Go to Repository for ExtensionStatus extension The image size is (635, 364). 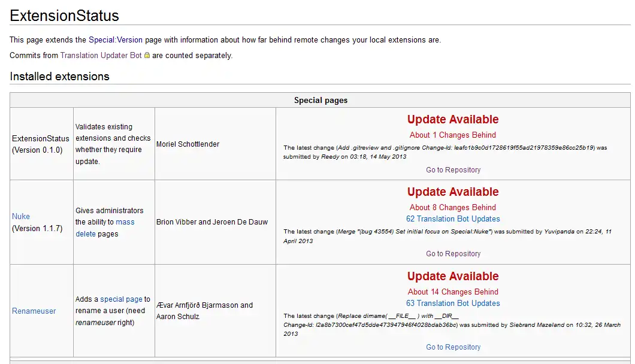click(x=453, y=170)
